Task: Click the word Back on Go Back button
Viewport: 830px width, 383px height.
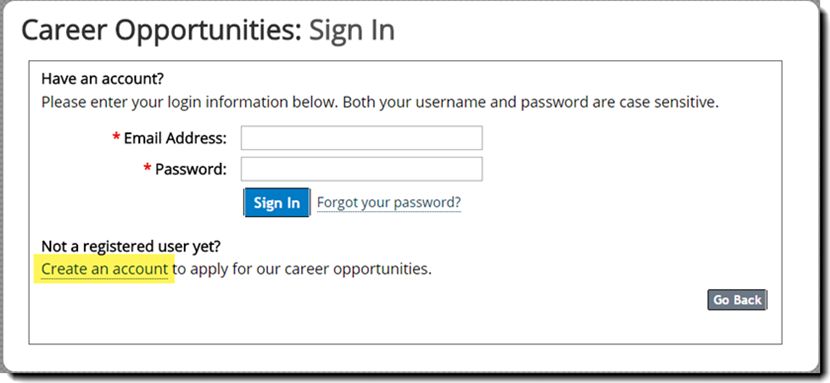Action: 747,300
